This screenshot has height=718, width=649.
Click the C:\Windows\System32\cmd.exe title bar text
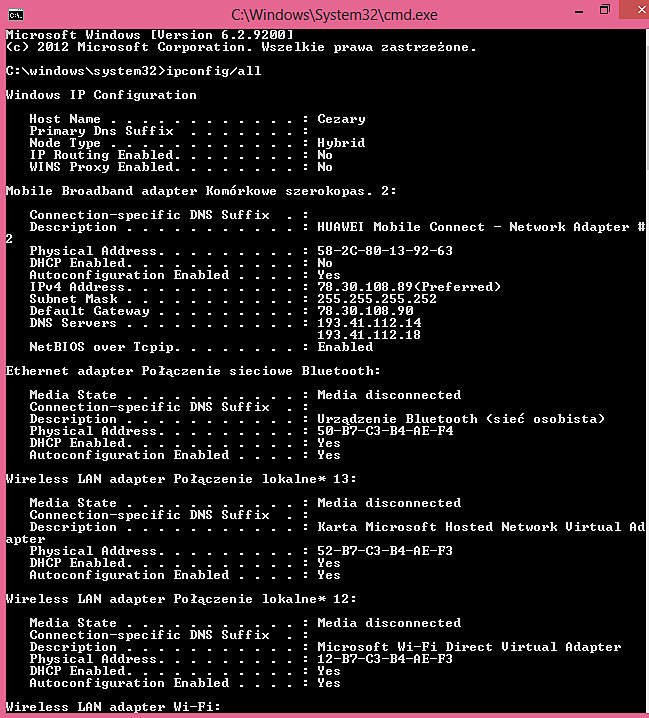(334, 15)
